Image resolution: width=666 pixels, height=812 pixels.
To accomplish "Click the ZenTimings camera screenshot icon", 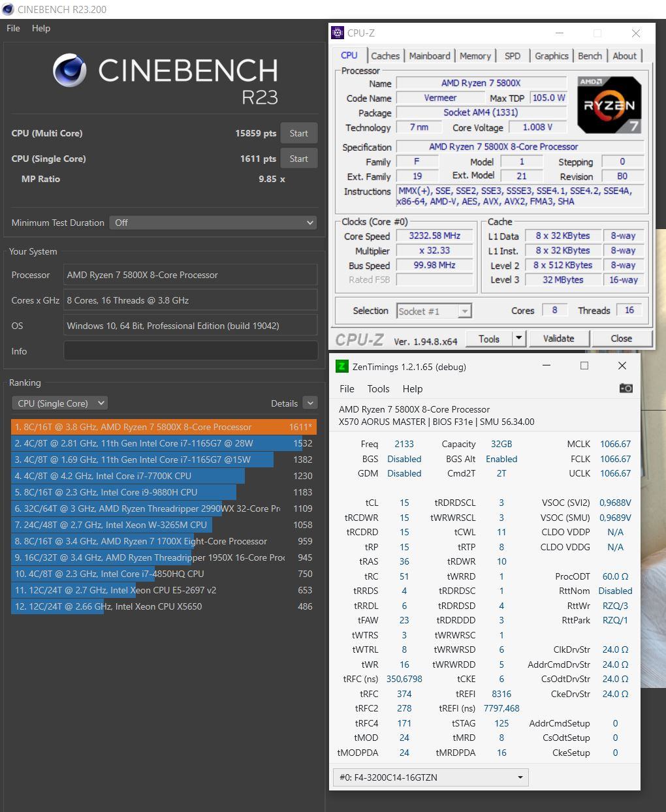I will coord(626,388).
